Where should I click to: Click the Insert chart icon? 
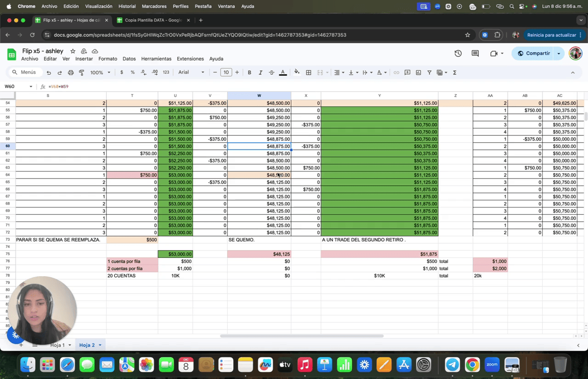coord(418,72)
